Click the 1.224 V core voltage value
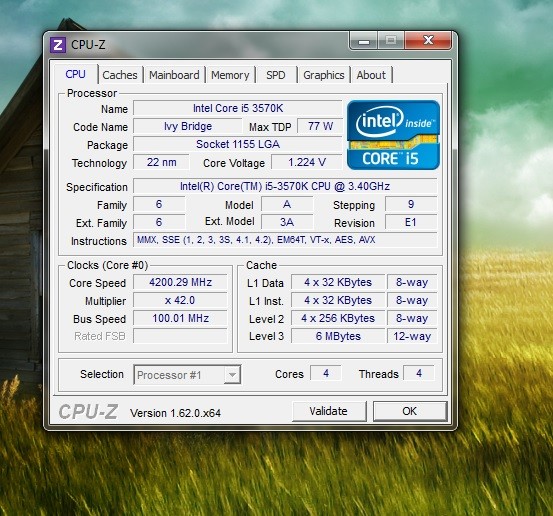 click(307, 162)
